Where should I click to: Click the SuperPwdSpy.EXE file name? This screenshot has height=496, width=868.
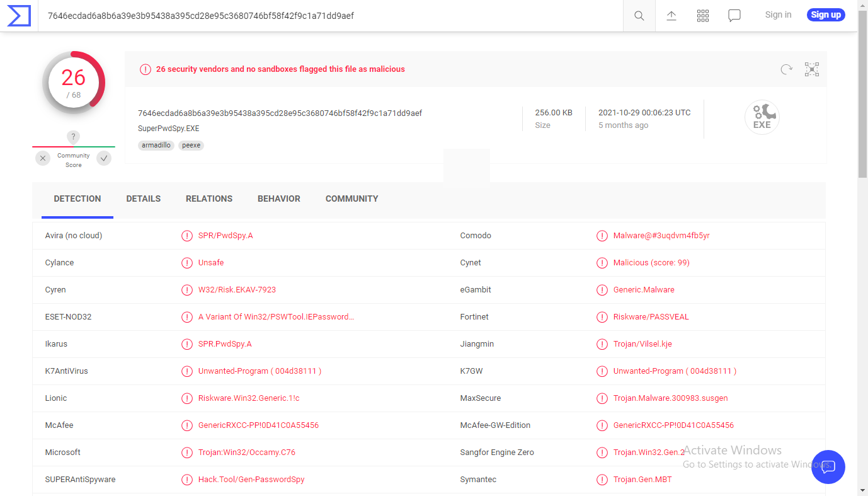click(169, 129)
